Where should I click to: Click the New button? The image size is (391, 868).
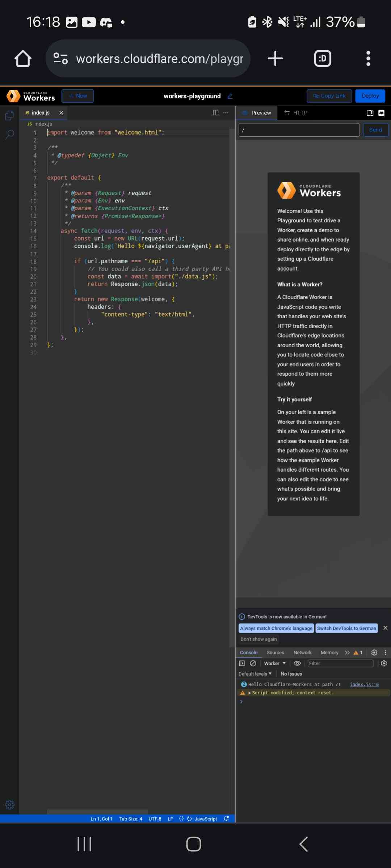pos(77,96)
